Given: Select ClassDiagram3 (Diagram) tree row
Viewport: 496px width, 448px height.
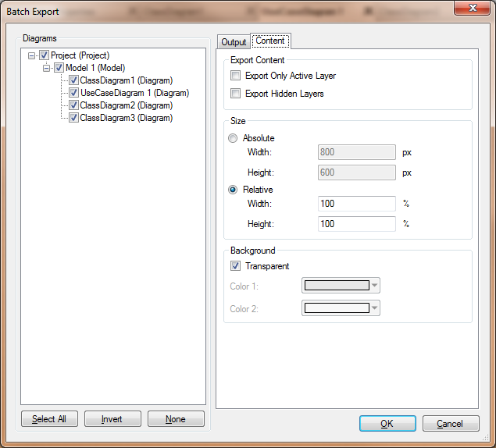Looking at the screenshot, I should coord(127,118).
